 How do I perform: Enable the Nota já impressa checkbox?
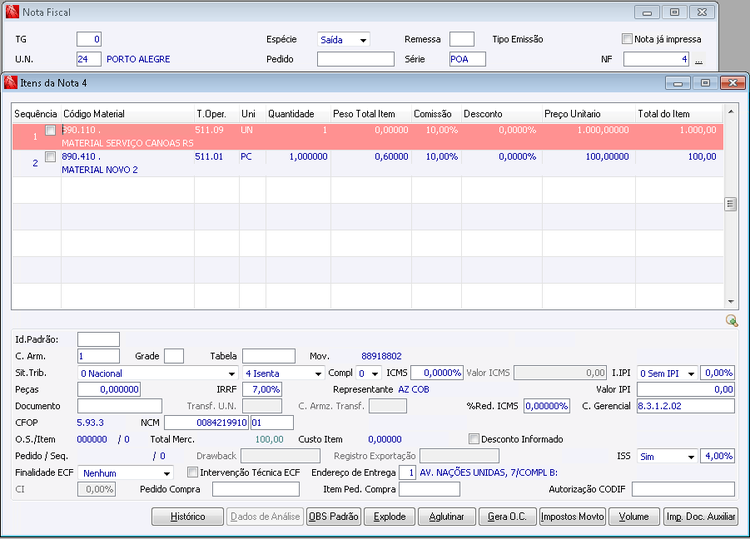point(627,39)
